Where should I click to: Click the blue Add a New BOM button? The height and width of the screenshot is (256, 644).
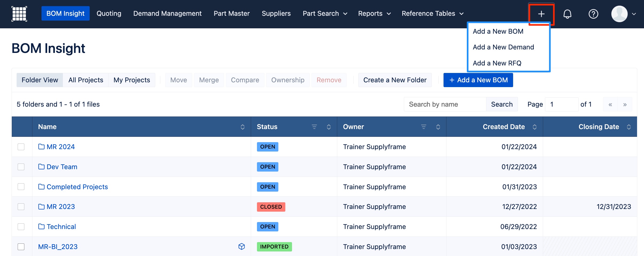(478, 80)
